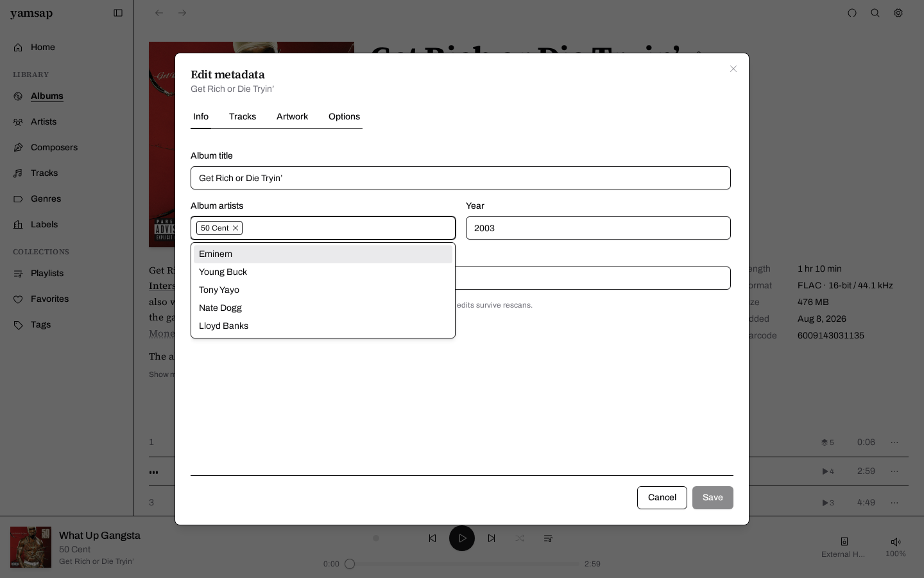Remove the 50 Cent artist chip
The width and height of the screenshot is (924, 578).
click(235, 228)
